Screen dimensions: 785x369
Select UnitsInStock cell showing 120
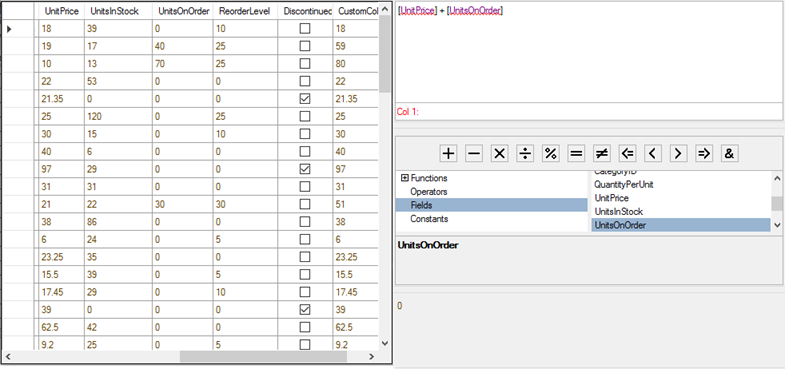(118, 117)
